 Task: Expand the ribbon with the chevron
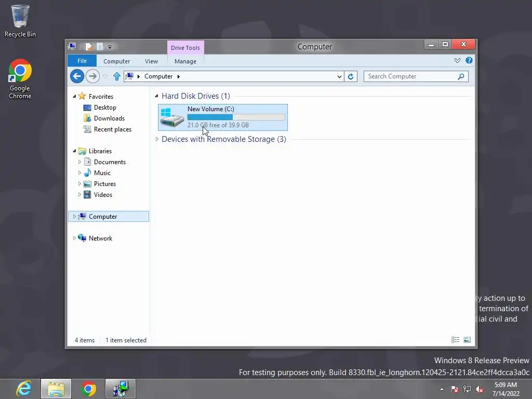457,60
